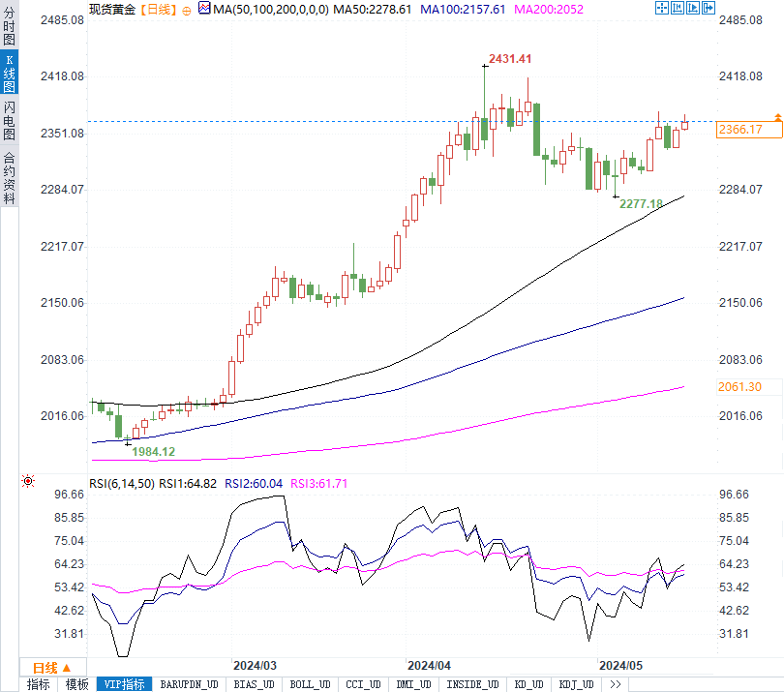Click the MA(50,100,200,0,0,0) parameters label
Image resolution: width=784 pixels, height=692 pixels.
click(271, 10)
